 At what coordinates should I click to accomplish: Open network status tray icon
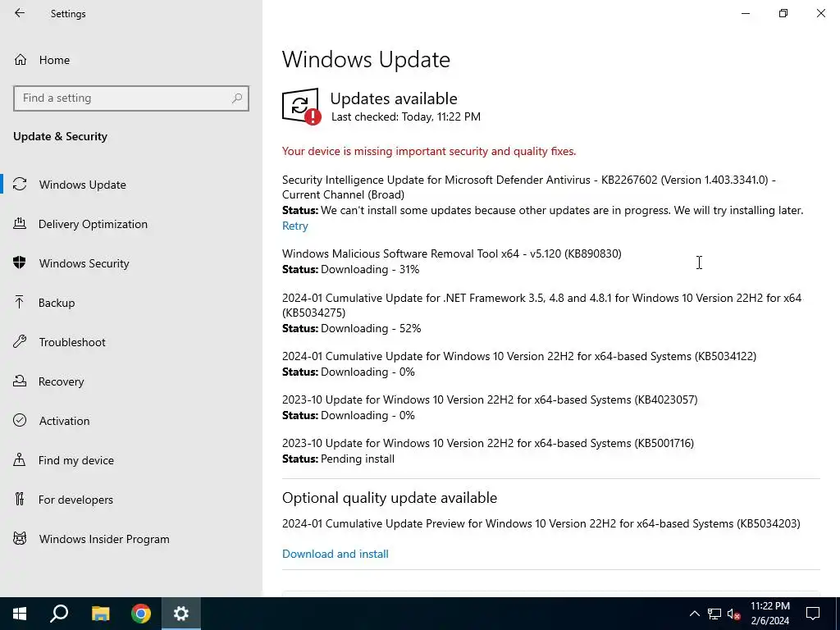pyautogui.click(x=714, y=614)
